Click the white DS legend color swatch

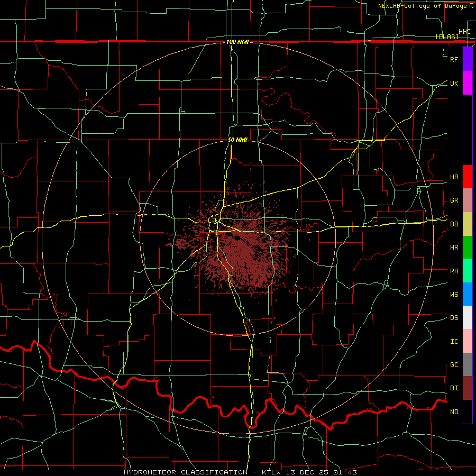click(x=467, y=317)
